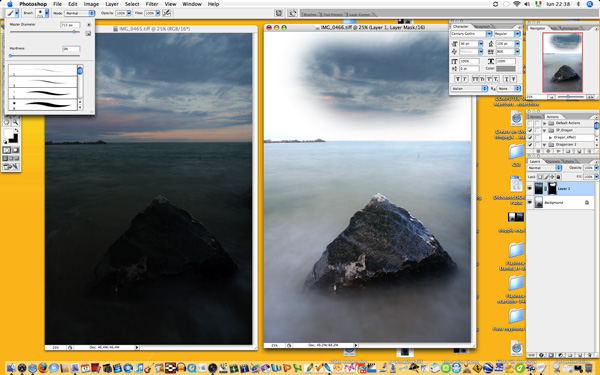Switch to Standard editing mode
This screenshot has width=600, height=375.
(7, 150)
